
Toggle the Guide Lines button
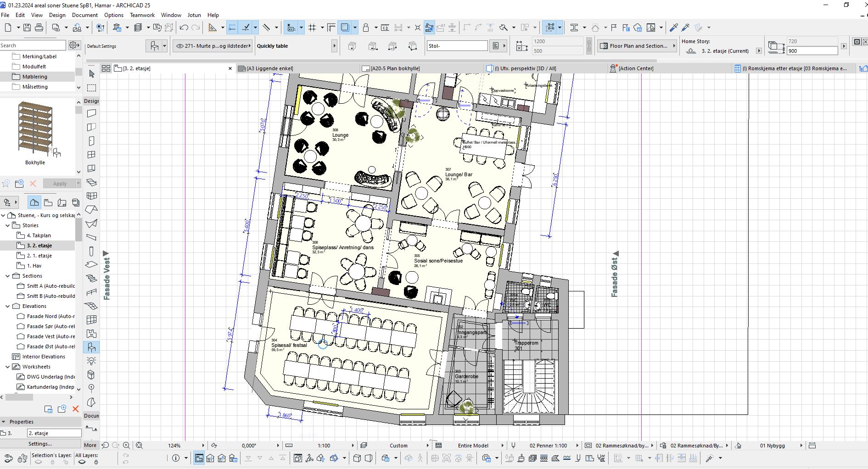232,28
